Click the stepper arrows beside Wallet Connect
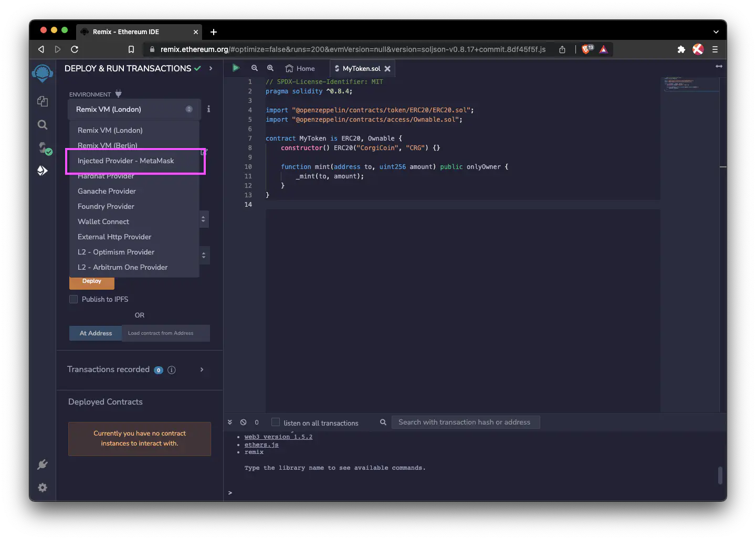Image resolution: width=756 pixels, height=540 pixels. tap(204, 219)
